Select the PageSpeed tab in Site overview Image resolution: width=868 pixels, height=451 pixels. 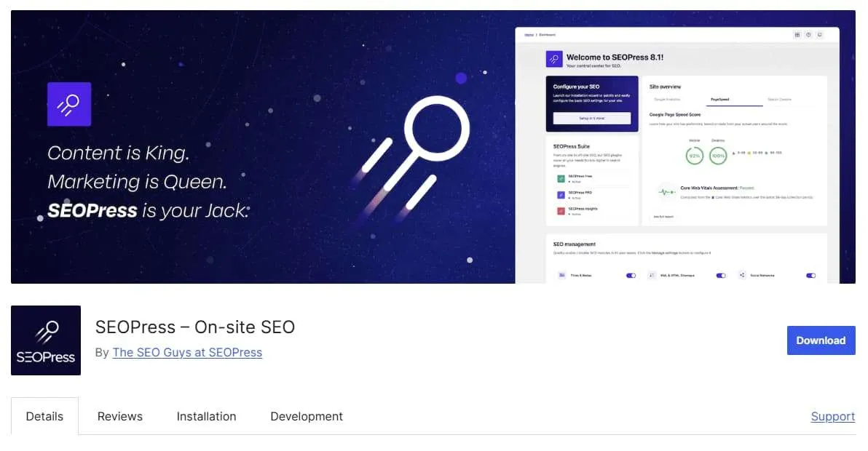click(x=719, y=100)
